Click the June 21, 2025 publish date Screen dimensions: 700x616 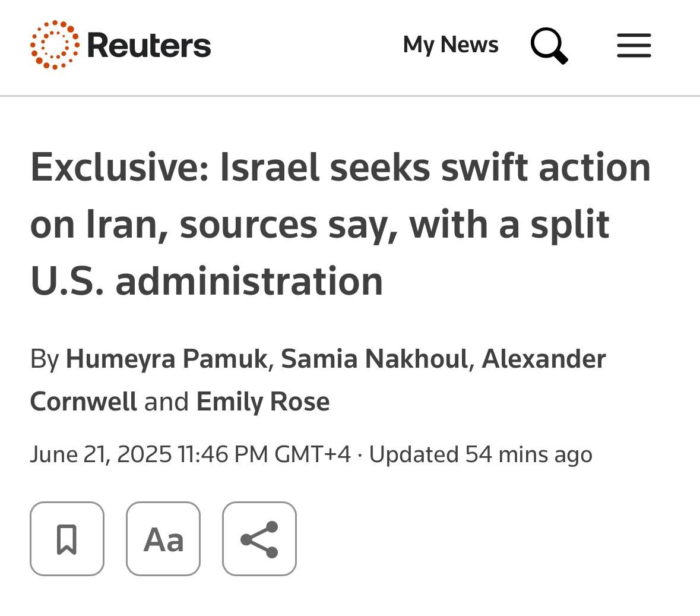(x=100, y=454)
